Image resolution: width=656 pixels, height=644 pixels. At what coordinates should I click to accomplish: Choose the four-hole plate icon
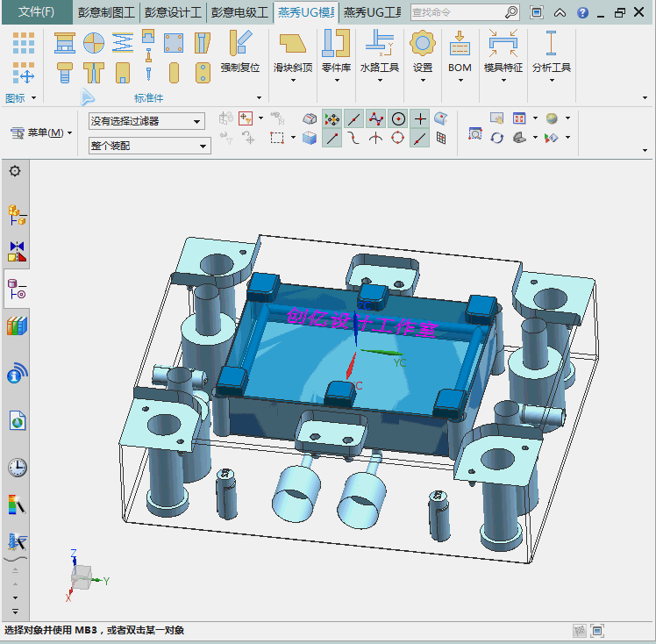click(174, 43)
